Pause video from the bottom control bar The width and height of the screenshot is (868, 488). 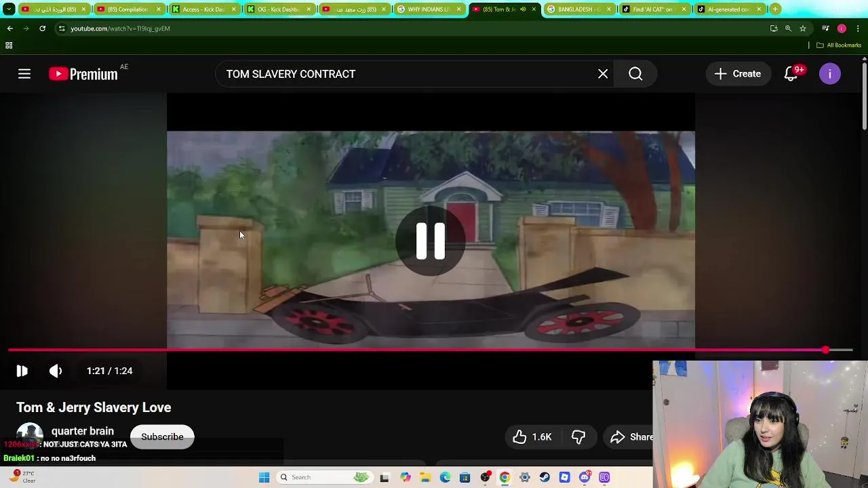point(22,371)
